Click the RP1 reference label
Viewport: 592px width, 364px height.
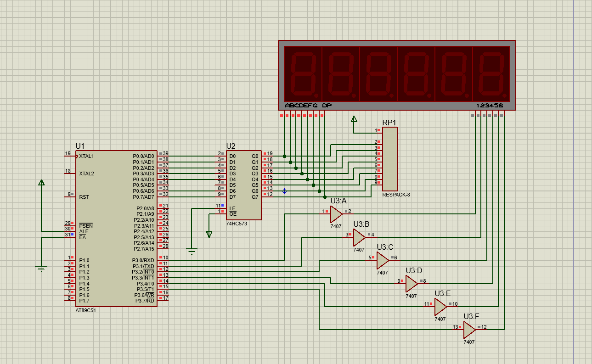[x=389, y=123]
